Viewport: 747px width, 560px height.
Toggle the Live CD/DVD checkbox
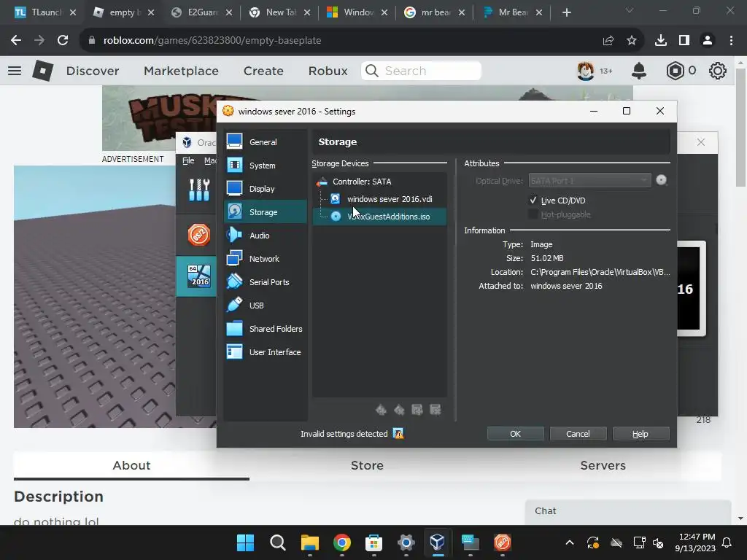[533, 201]
